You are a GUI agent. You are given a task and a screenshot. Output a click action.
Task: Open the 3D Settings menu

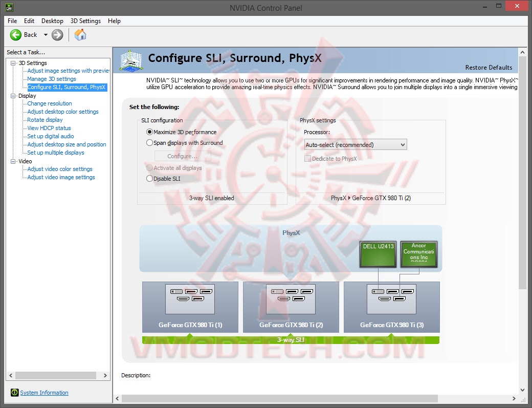(85, 20)
